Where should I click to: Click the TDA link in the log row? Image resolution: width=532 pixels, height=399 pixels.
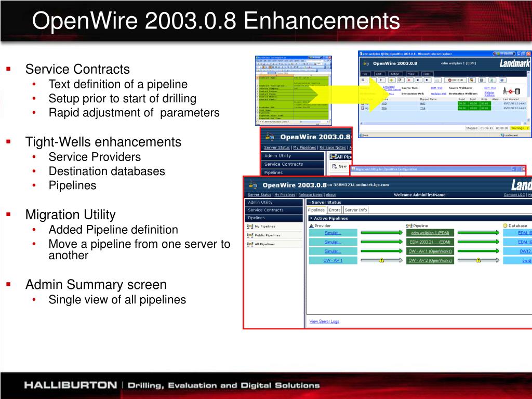tap(384, 108)
